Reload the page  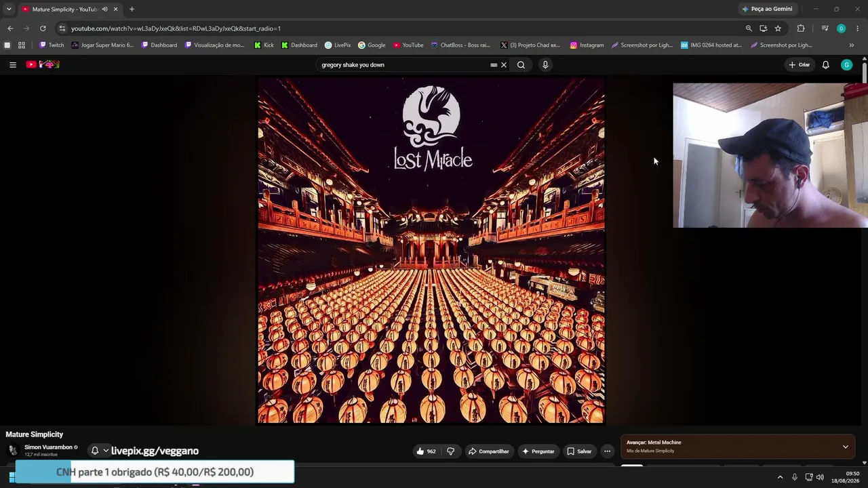click(43, 28)
